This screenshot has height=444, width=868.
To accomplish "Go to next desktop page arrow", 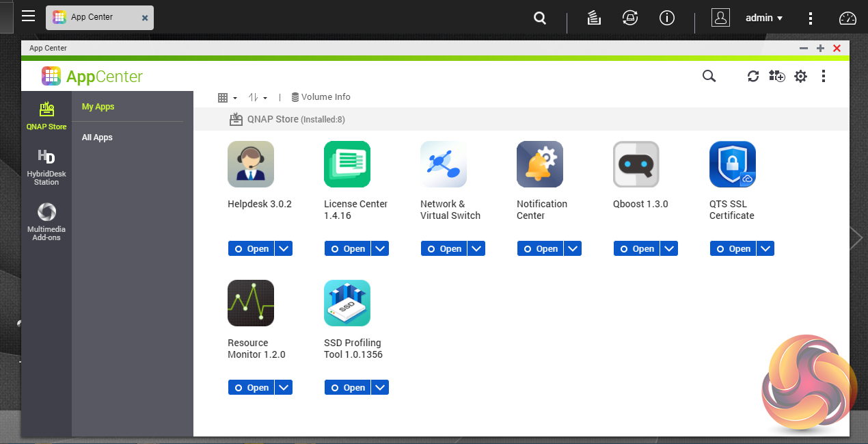I will point(857,237).
